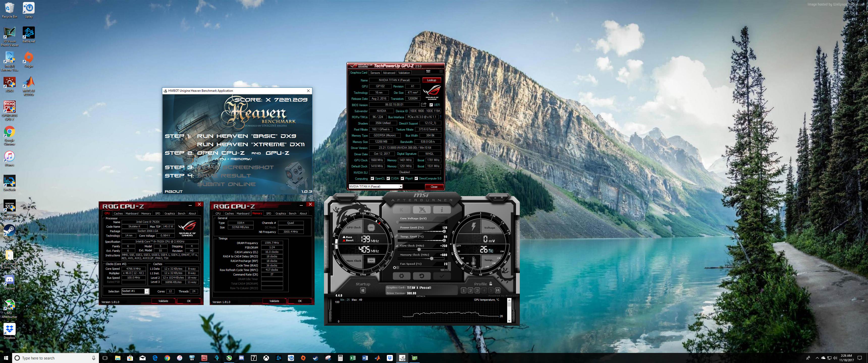Switch to the Sensors tab in GPU-Z
868x363 pixels.
(375, 73)
